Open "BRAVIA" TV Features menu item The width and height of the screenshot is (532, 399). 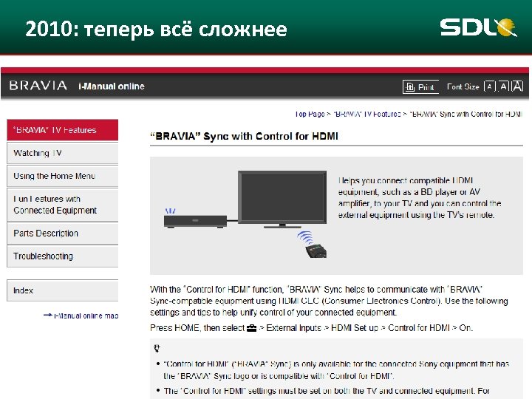click(62, 130)
